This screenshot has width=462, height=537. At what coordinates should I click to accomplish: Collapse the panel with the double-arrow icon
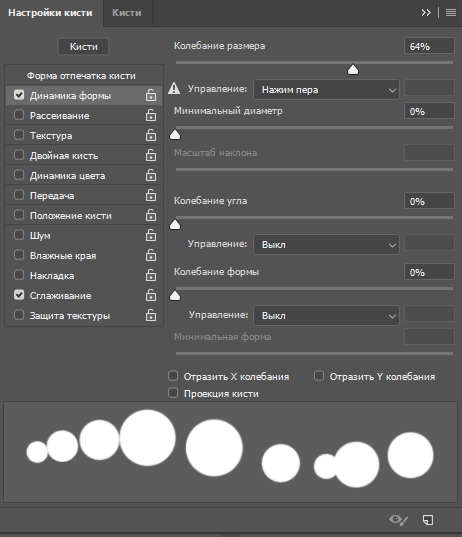(x=426, y=13)
